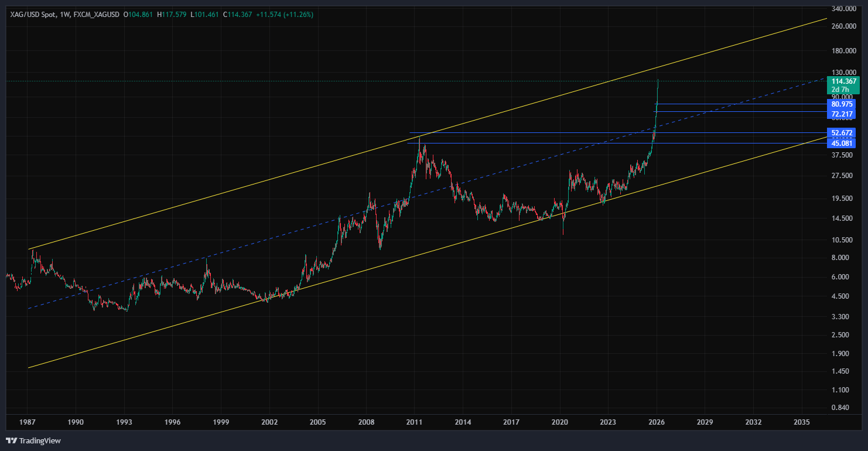Click the 0.840 price scale value
This screenshot has width=868, height=451.
pos(844,408)
